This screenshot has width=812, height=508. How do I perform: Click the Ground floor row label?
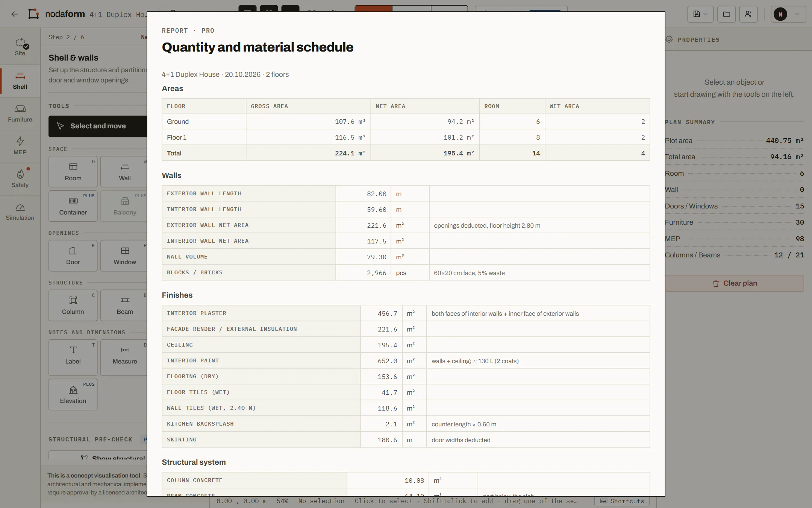(178, 122)
